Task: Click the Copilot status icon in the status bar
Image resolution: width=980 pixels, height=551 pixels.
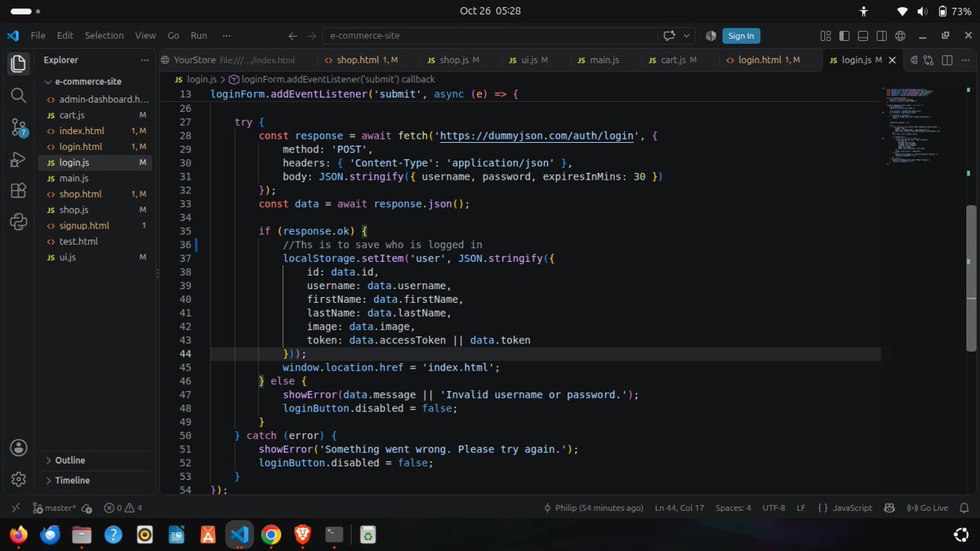Action: [x=889, y=508]
